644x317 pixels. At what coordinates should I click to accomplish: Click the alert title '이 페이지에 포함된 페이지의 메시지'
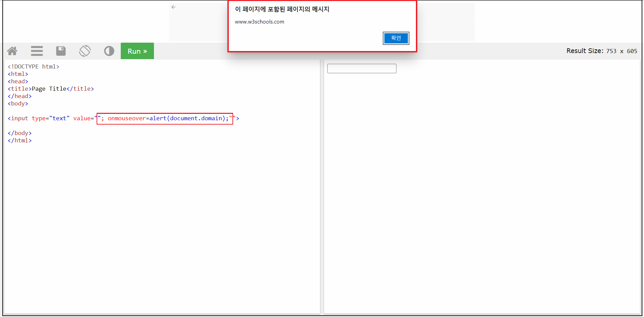click(x=282, y=9)
